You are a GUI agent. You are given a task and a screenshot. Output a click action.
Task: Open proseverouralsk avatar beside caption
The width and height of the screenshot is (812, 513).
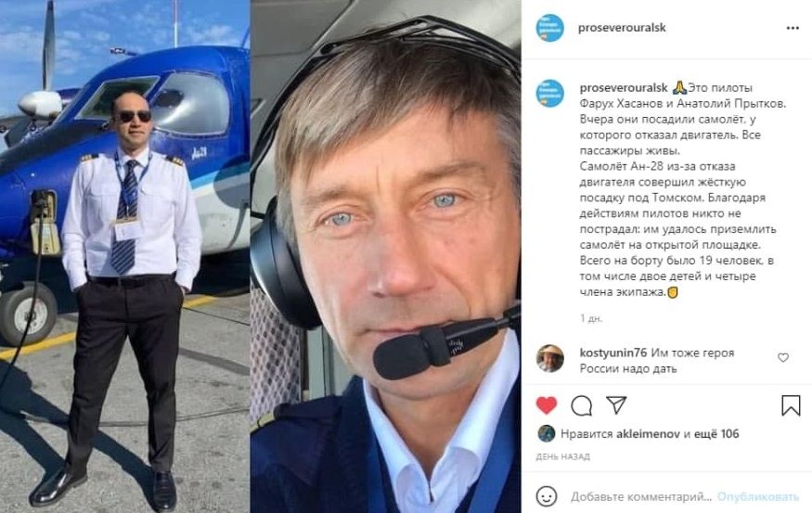tap(549, 94)
